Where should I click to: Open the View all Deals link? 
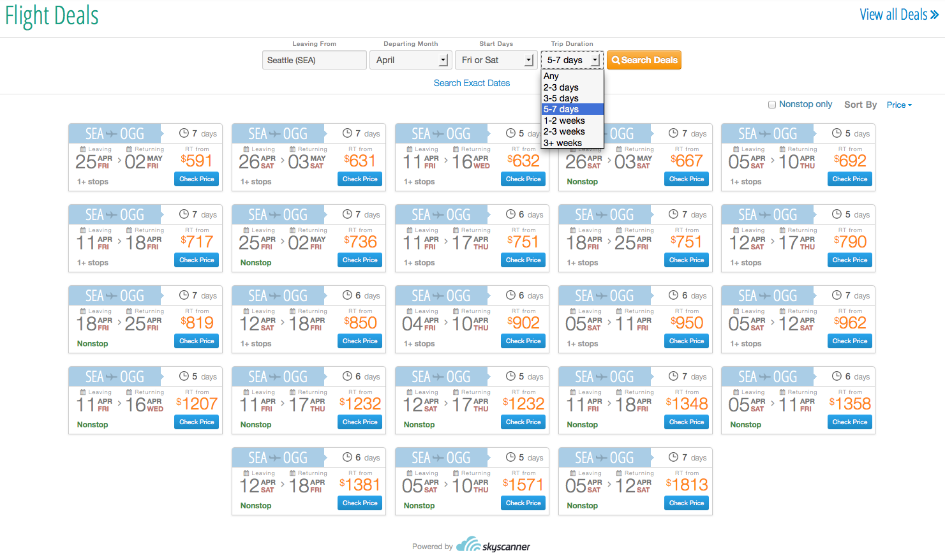[899, 15]
